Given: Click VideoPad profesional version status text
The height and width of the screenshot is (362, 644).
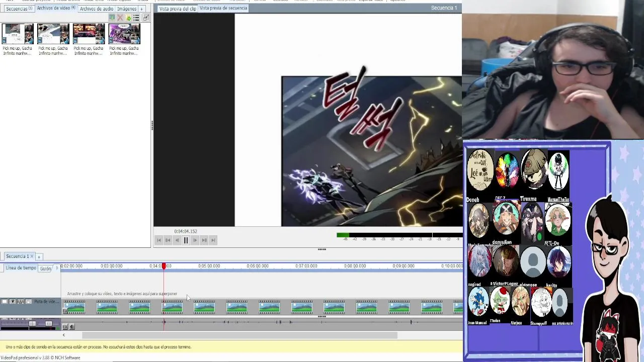Looking at the screenshot, I should pos(40,358).
